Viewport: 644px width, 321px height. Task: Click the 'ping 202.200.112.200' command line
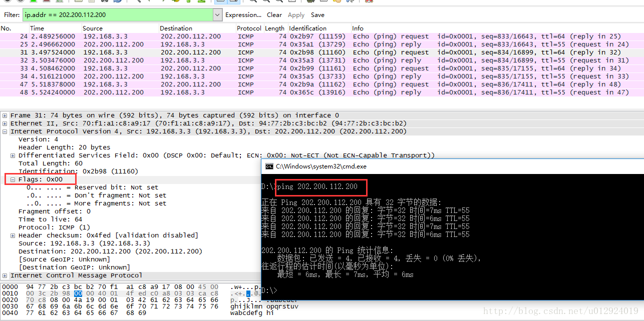pos(317,186)
